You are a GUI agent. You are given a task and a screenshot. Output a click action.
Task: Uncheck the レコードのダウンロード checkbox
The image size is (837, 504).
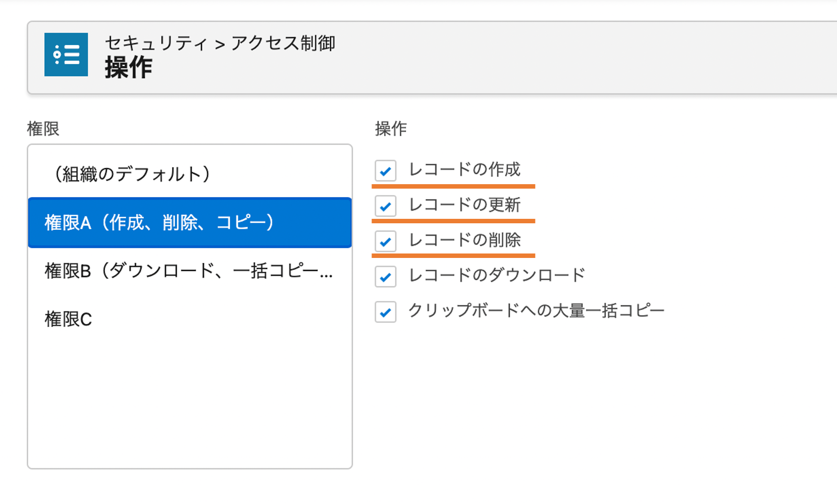pos(385,276)
